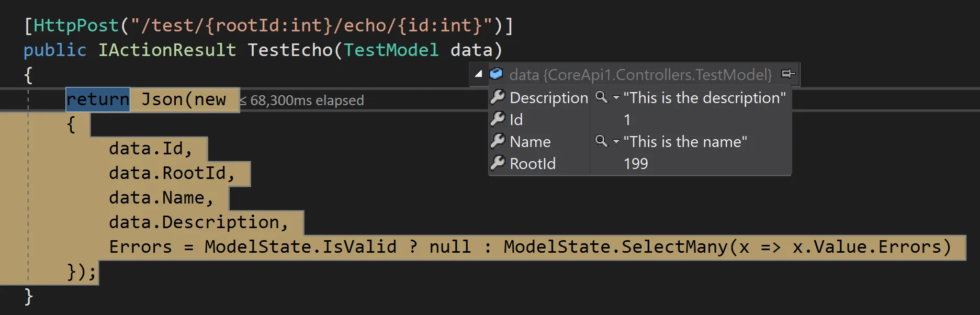
Task: Collapse the data datatip triangle
Action: pyautogui.click(x=478, y=74)
